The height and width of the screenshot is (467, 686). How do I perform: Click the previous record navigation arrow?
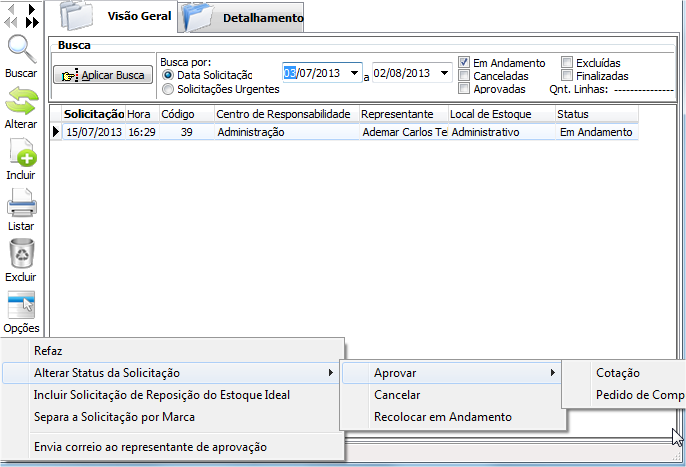(x=11, y=8)
